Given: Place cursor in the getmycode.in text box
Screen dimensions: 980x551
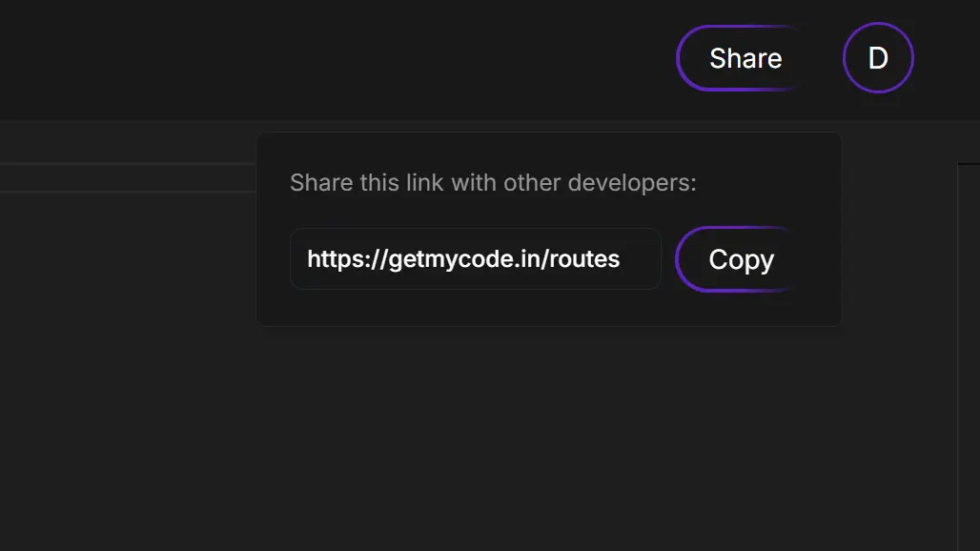Looking at the screenshot, I should click(475, 259).
